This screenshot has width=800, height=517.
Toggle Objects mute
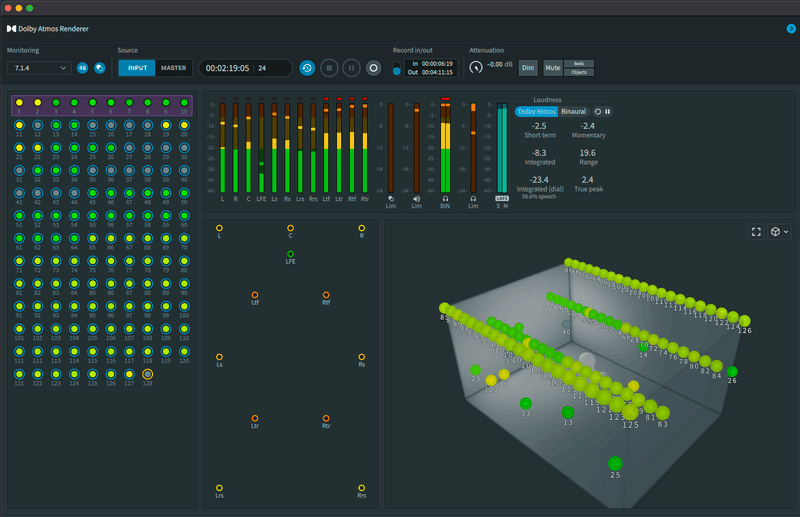tap(579, 72)
